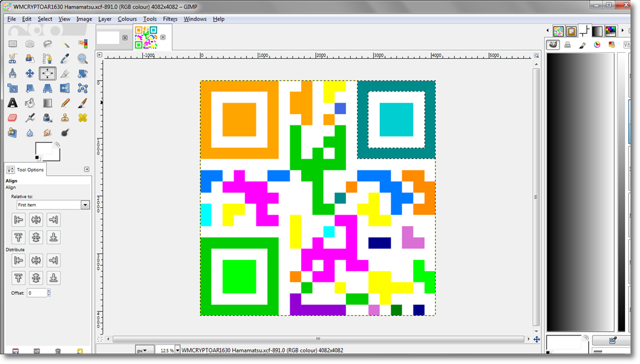
Task: Open the Colours menu
Action: pyautogui.click(x=127, y=19)
